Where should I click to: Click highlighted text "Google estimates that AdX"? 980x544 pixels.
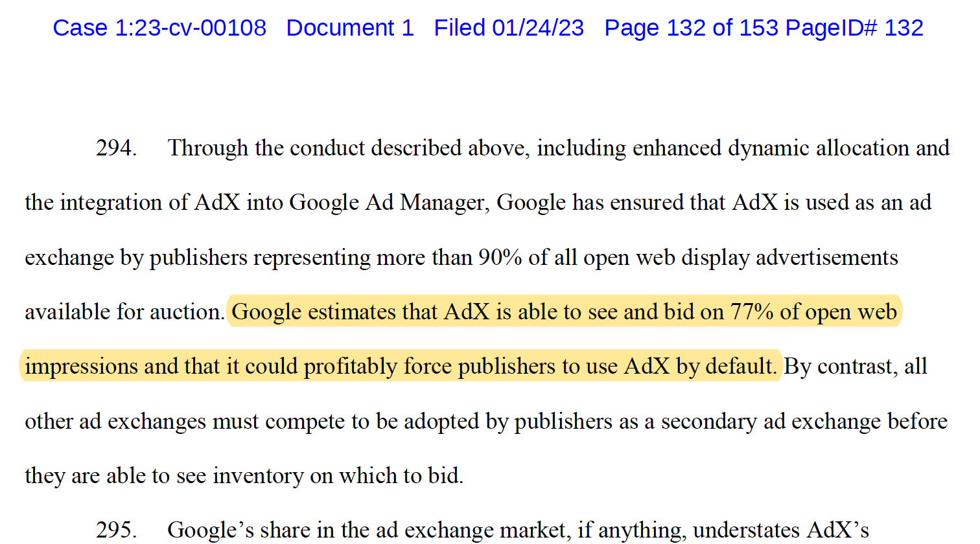[x=360, y=312]
